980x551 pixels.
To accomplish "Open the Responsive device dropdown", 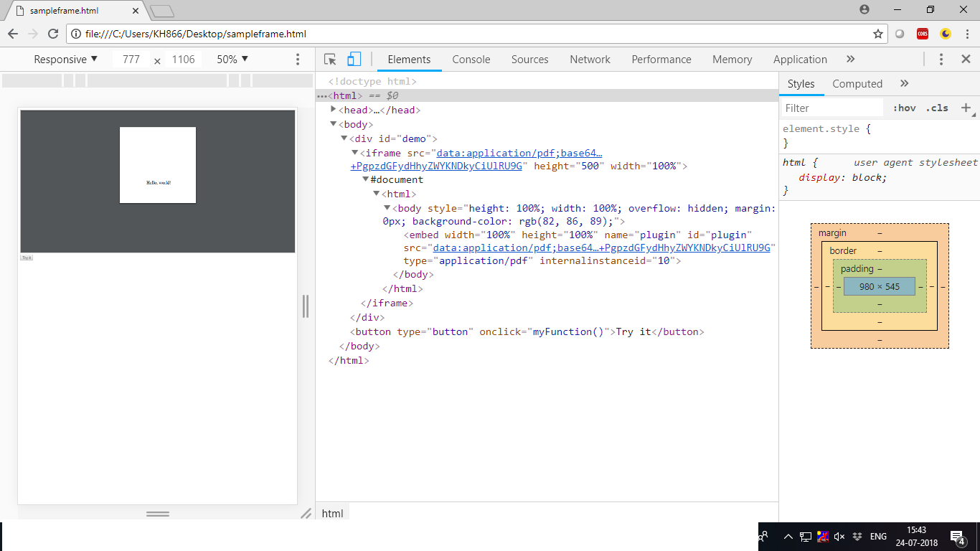I will 65,60.
